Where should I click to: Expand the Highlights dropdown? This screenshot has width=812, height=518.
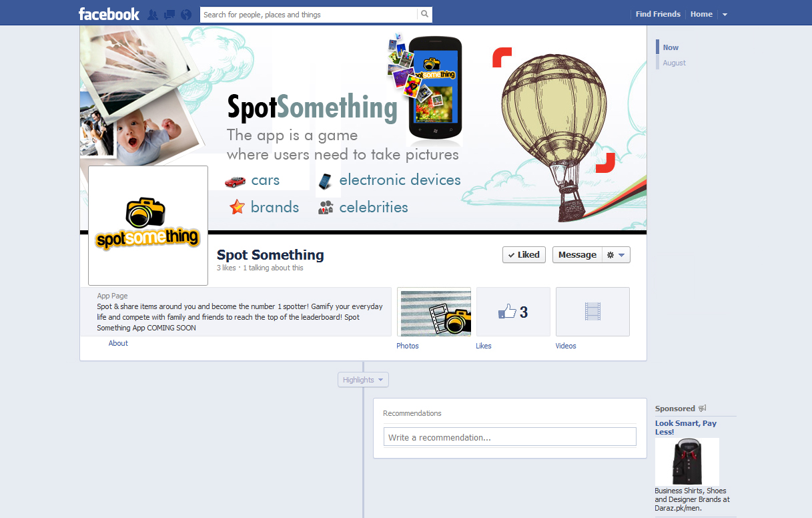coord(363,380)
